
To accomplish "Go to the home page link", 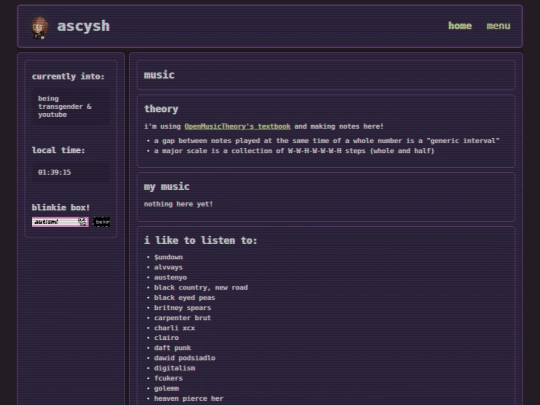I will [460, 26].
